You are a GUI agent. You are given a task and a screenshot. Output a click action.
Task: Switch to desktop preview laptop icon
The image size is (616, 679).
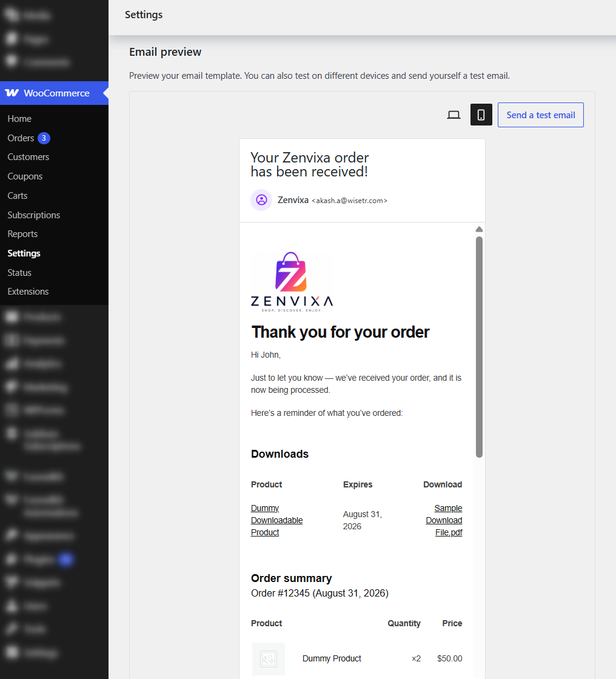454,115
